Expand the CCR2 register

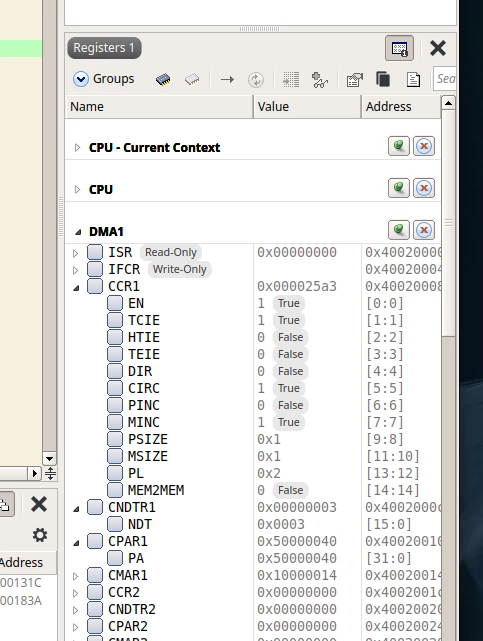point(76,593)
